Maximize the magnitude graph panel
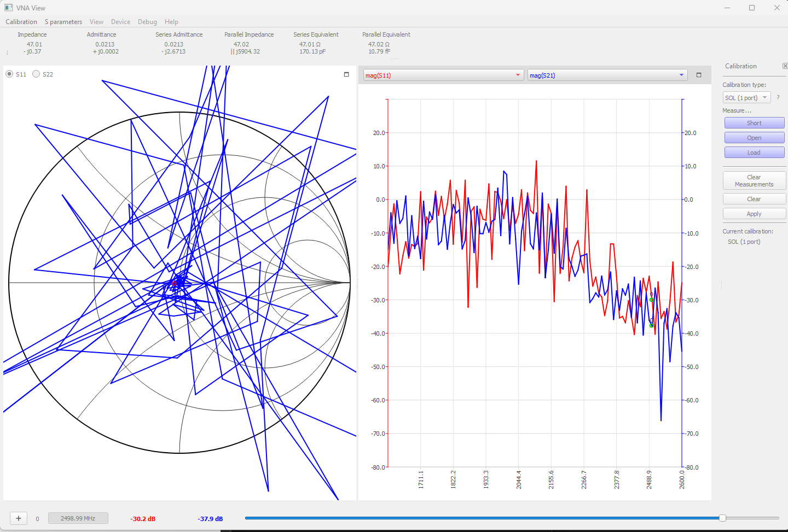 click(x=699, y=75)
